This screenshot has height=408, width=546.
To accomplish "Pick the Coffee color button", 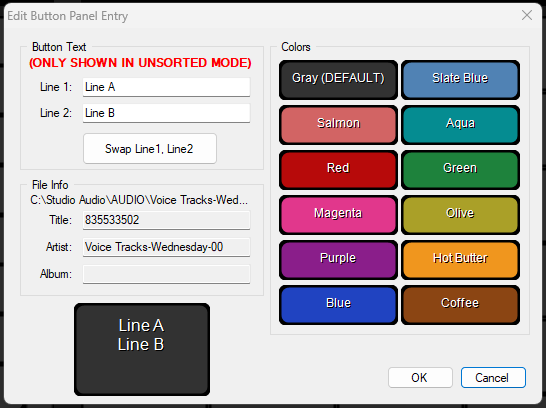I will [x=460, y=305].
